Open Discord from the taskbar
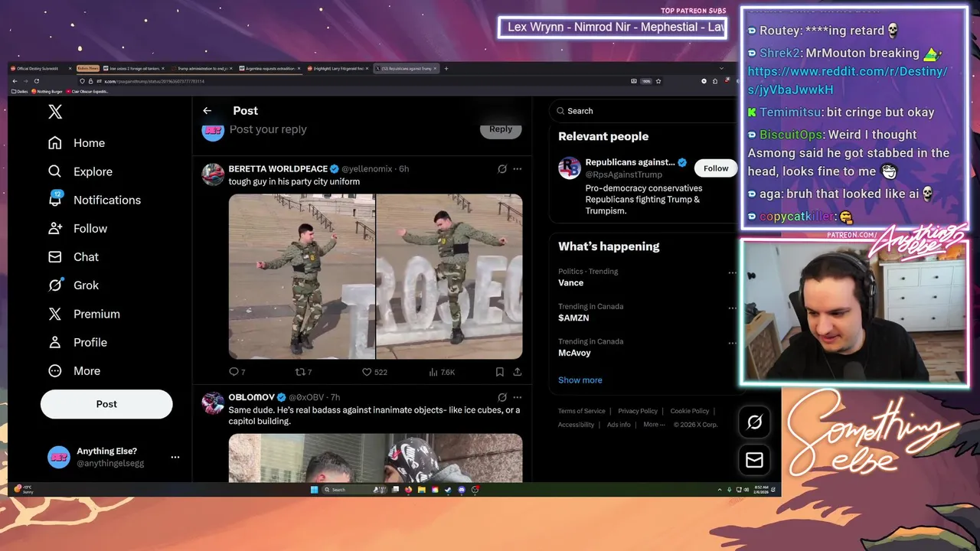This screenshot has width=980, height=551. click(462, 490)
